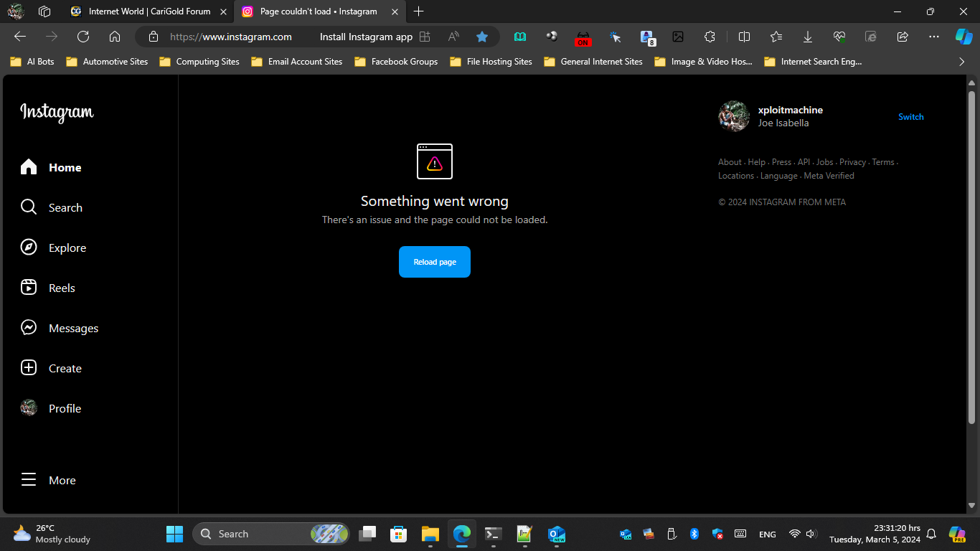Screen dimensions: 980x551
Task: Open Settings and more ellipsis menu
Action: coord(934,37)
